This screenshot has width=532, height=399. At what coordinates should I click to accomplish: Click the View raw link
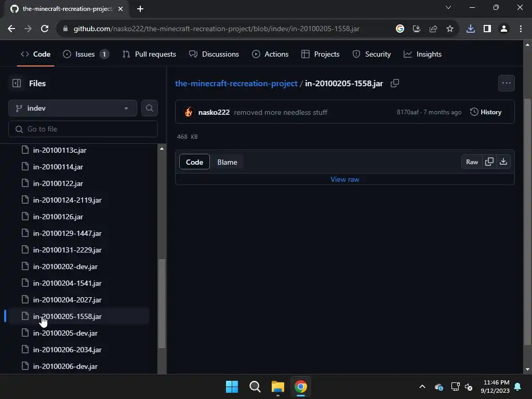[x=345, y=179]
